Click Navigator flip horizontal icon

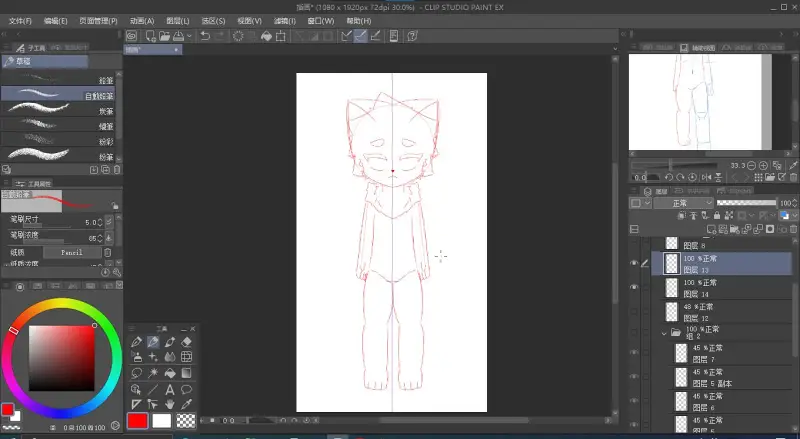click(707, 177)
